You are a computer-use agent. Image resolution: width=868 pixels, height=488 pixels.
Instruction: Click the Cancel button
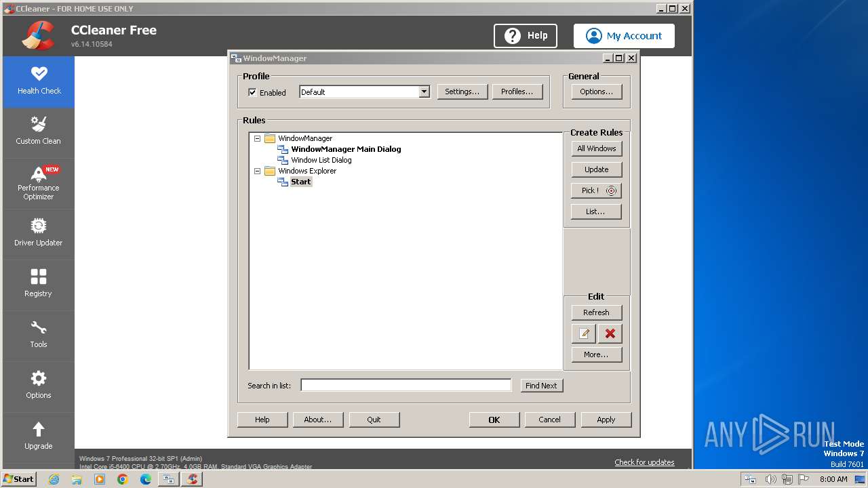pyautogui.click(x=550, y=420)
